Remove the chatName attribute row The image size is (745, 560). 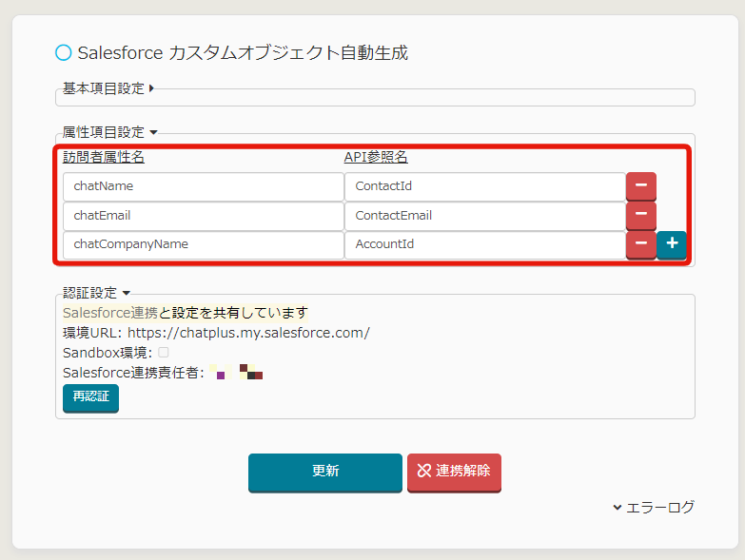click(641, 186)
